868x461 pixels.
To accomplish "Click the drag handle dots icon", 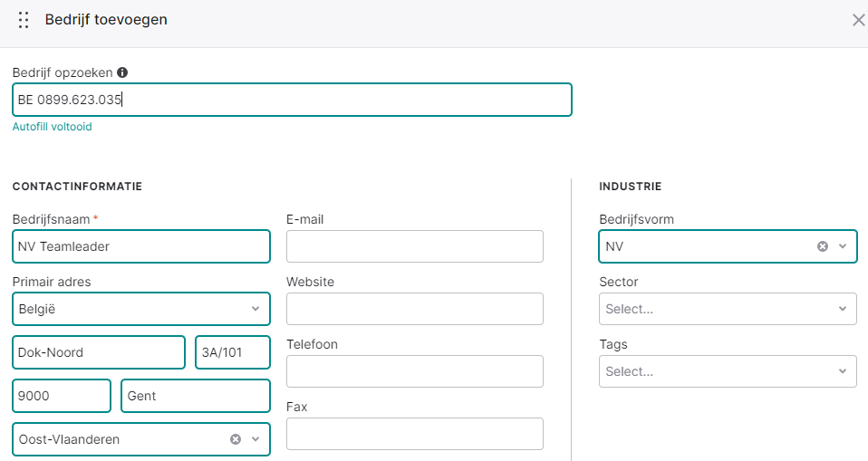I will (24, 20).
